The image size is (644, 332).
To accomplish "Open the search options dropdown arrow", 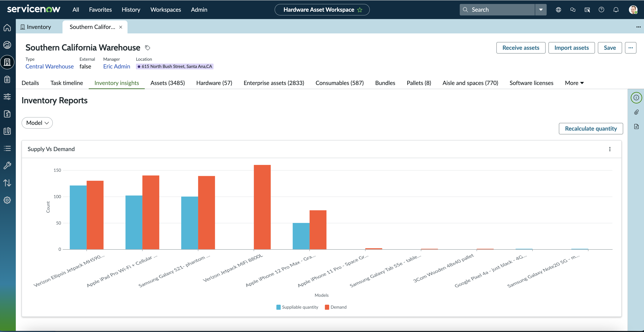I will (x=541, y=10).
